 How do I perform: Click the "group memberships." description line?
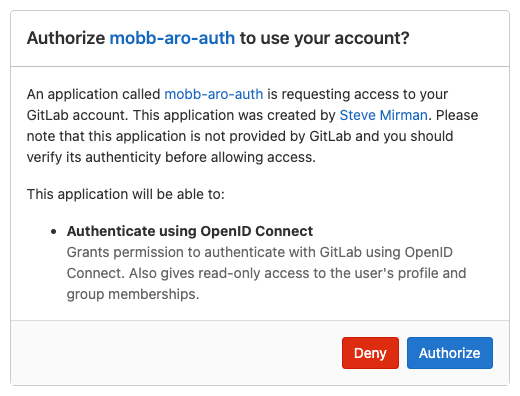pyautogui.click(x=133, y=294)
